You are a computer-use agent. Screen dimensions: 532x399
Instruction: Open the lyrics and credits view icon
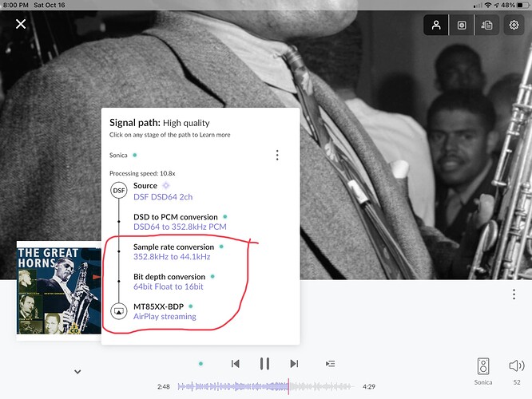point(486,25)
